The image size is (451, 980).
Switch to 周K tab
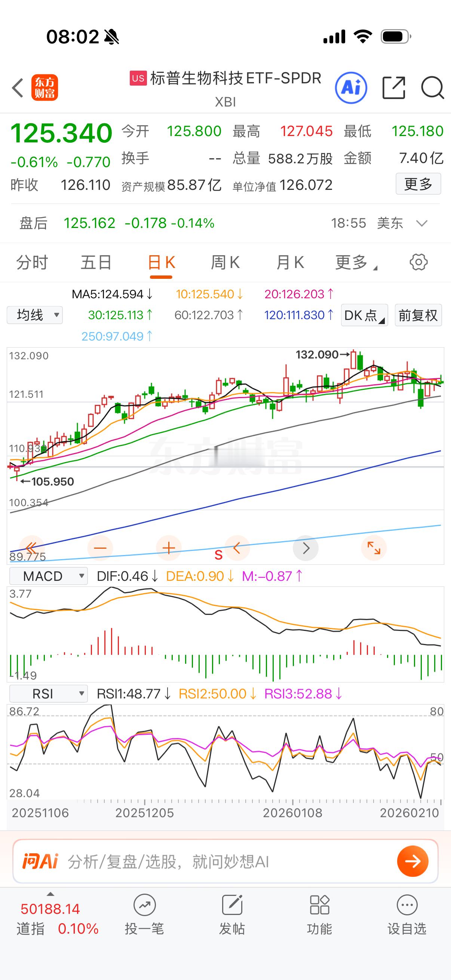pos(225,262)
